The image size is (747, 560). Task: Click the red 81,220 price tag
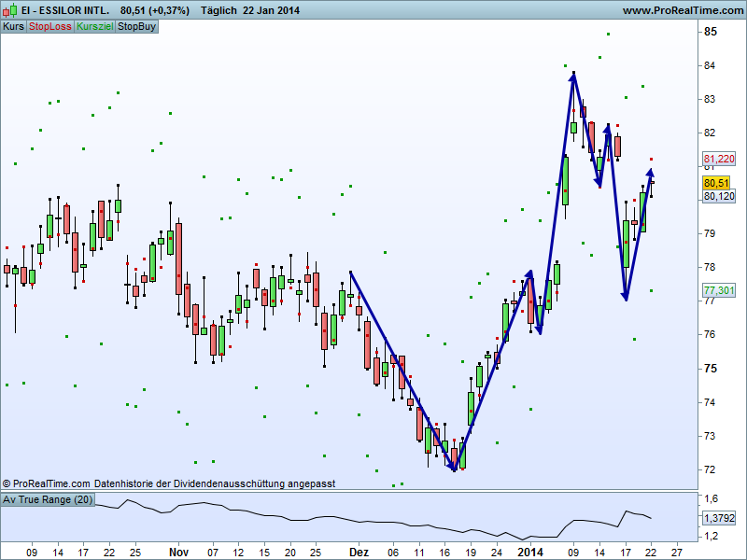pos(719,159)
